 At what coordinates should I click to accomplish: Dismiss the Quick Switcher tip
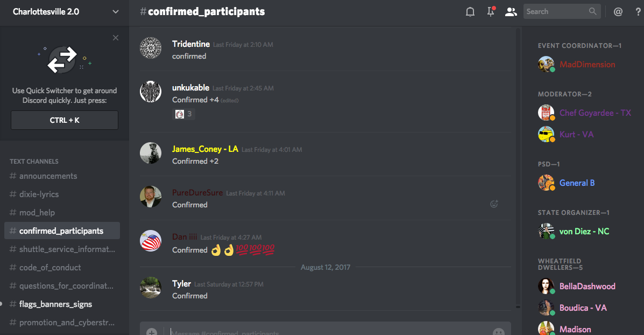tap(116, 38)
